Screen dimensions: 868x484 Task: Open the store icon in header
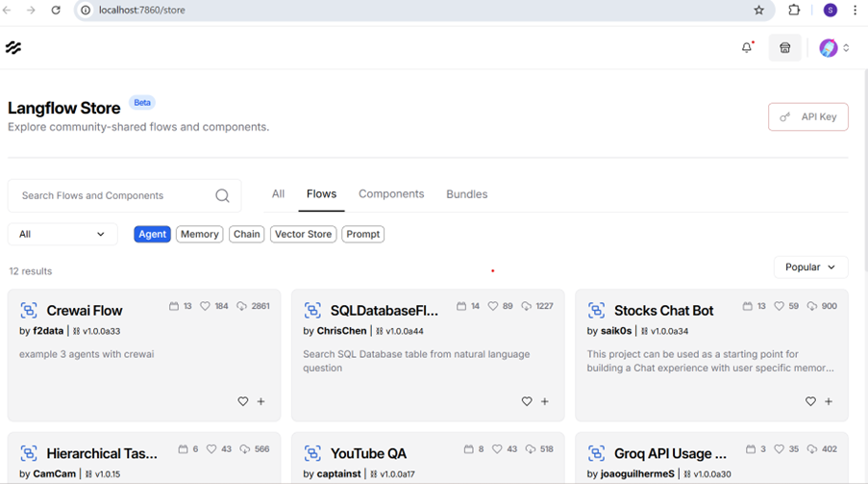(x=784, y=48)
